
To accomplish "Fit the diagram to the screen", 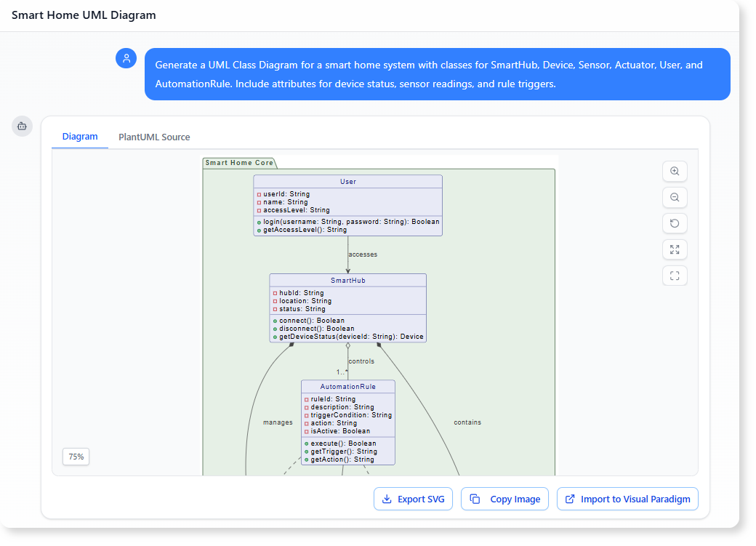I will (675, 249).
